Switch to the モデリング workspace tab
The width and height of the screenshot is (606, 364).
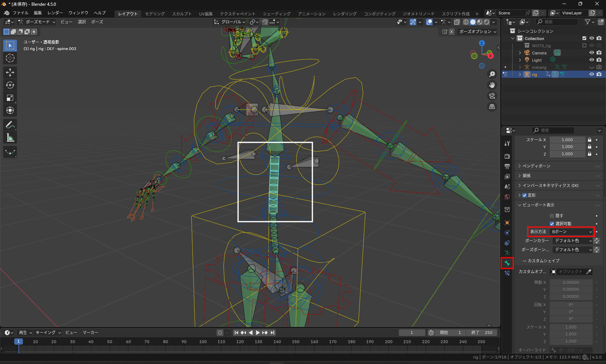(155, 14)
